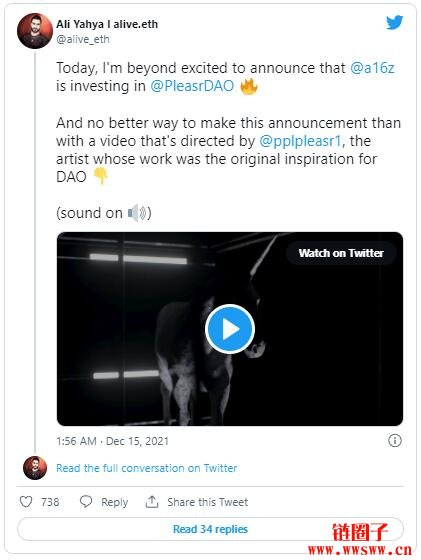Click Watch on Twitter button

point(341,253)
